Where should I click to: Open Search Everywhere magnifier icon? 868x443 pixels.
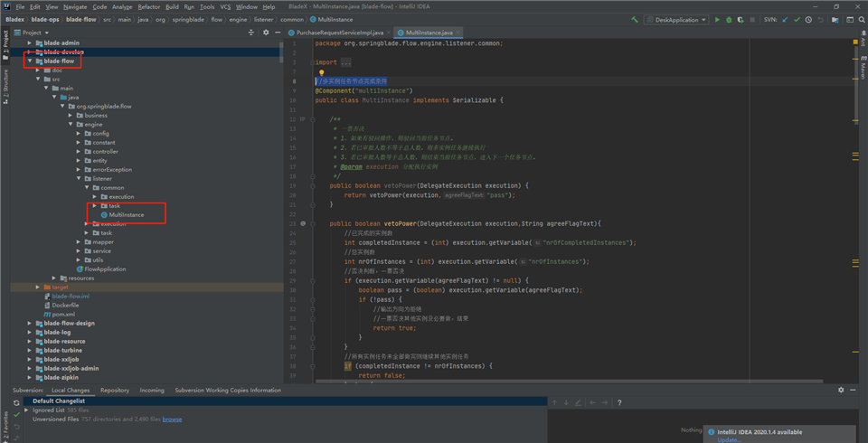pos(862,19)
